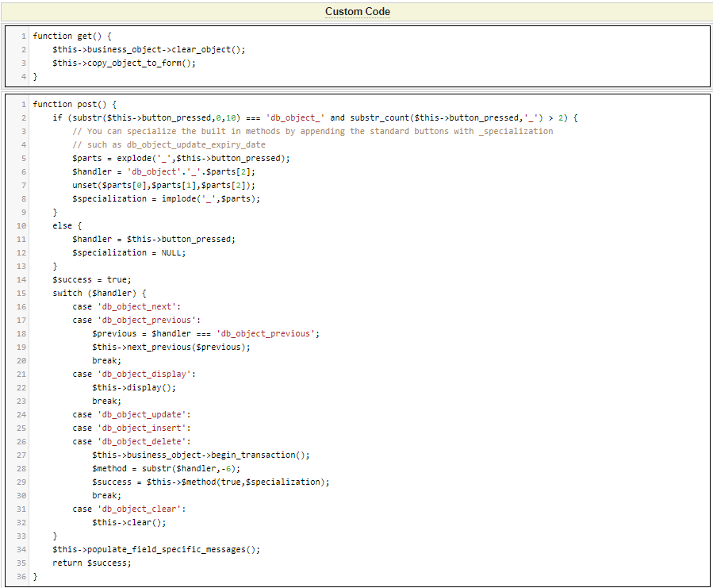Click the 'function get()' declaration line
The image size is (713, 588).
(73, 37)
